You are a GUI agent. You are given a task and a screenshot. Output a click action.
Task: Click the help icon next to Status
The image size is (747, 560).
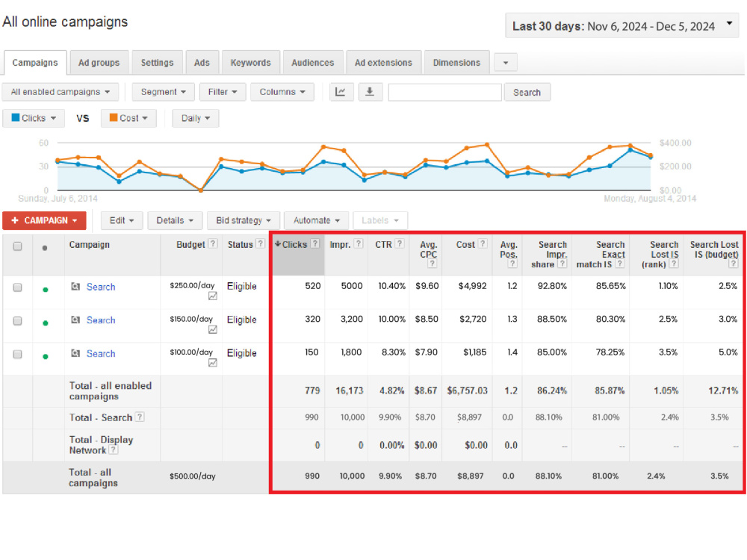click(x=260, y=243)
